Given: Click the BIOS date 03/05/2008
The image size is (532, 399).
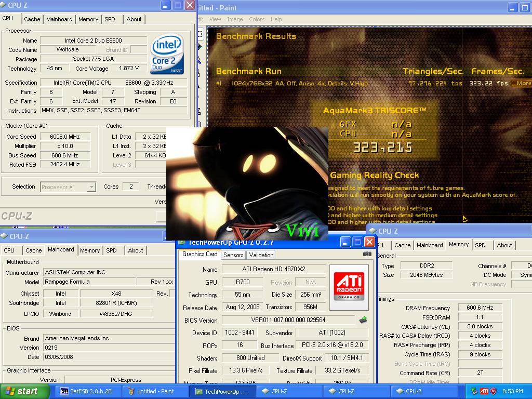Looking at the screenshot, I should pos(109,357).
